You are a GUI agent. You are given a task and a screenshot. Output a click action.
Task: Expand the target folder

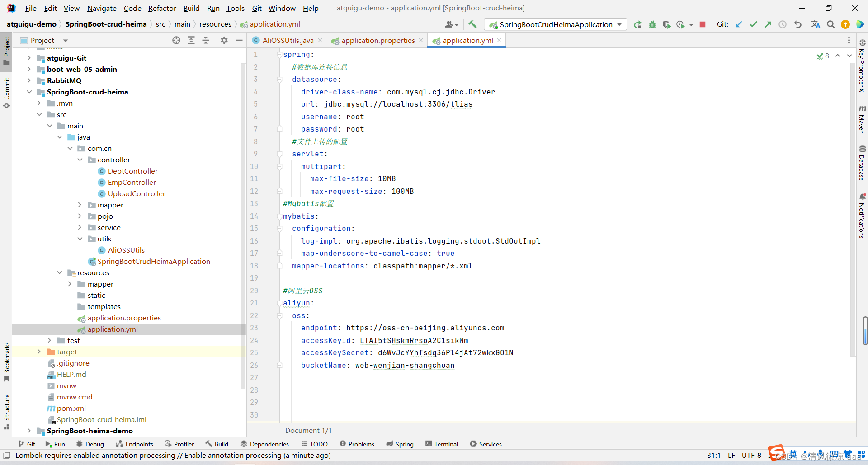[39, 352]
